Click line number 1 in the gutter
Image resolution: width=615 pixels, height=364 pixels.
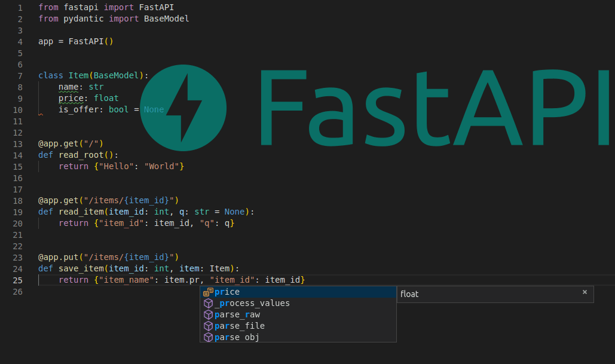(x=20, y=7)
